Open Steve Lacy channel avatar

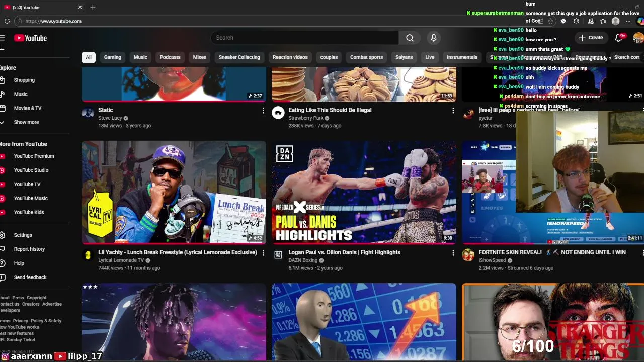[x=88, y=113]
